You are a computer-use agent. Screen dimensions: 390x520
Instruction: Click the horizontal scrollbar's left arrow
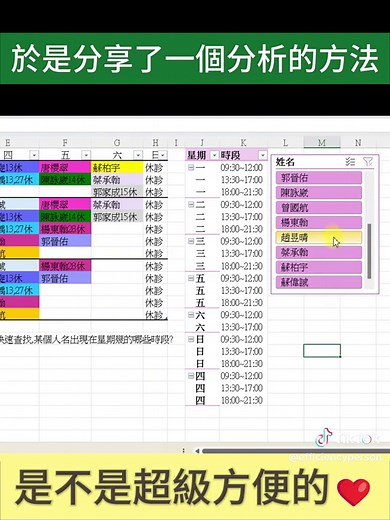click(x=197, y=451)
